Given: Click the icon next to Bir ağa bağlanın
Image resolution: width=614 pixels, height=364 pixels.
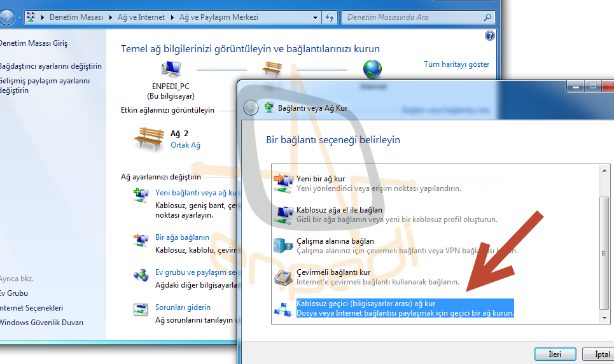Looking at the screenshot, I should (x=141, y=240).
